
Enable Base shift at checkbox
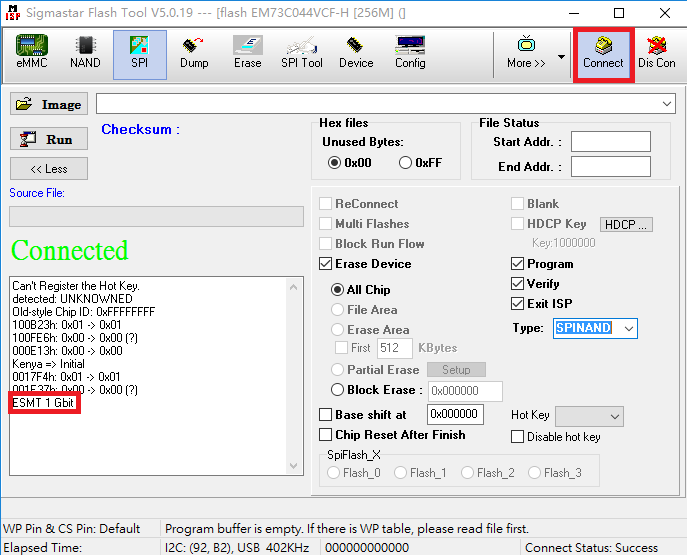pyautogui.click(x=363, y=414)
